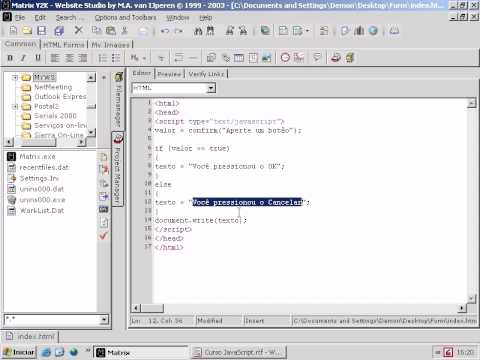Click the document.write(texto) code line
The width and height of the screenshot is (480, 360).
[x=201, y=220]
